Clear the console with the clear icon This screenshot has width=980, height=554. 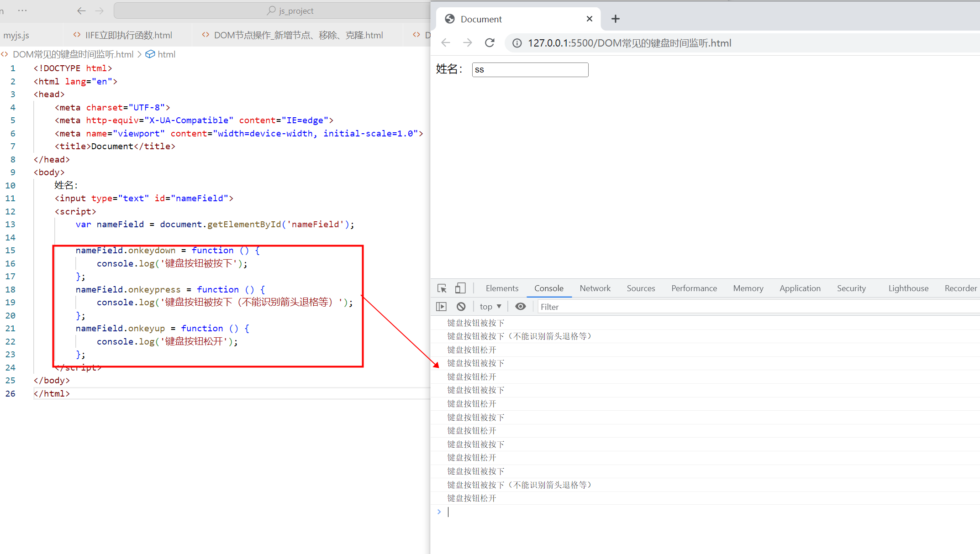[x=461, y=307]
